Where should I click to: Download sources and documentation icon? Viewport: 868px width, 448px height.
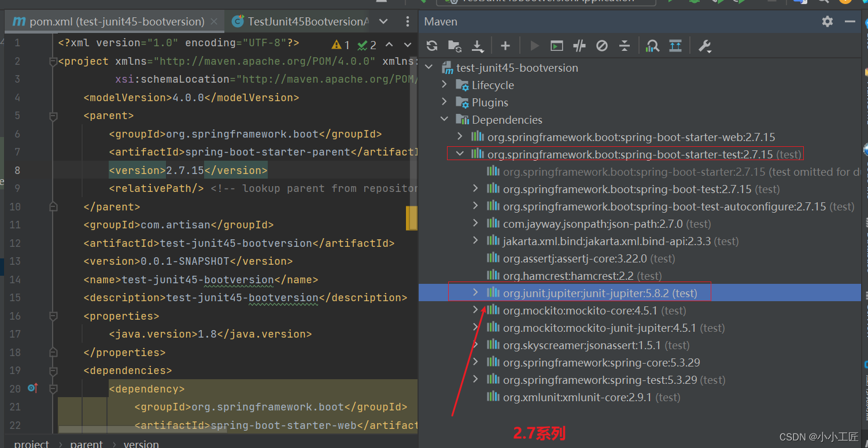coord(478,46)
